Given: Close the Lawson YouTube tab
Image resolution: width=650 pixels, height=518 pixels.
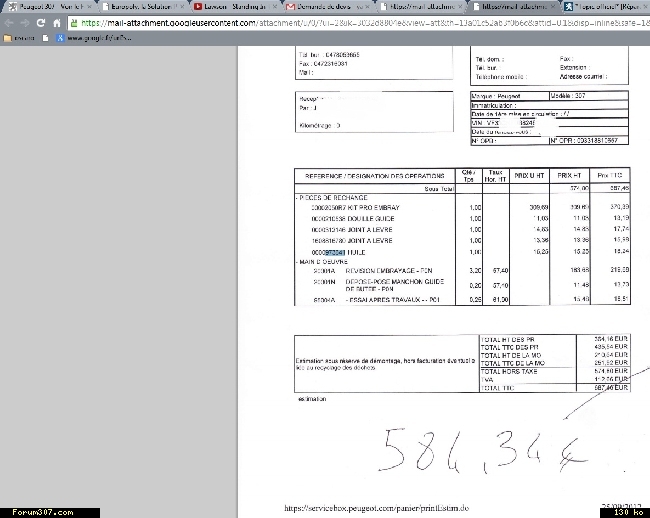Looking at the screenshot, I should [274, 7].
